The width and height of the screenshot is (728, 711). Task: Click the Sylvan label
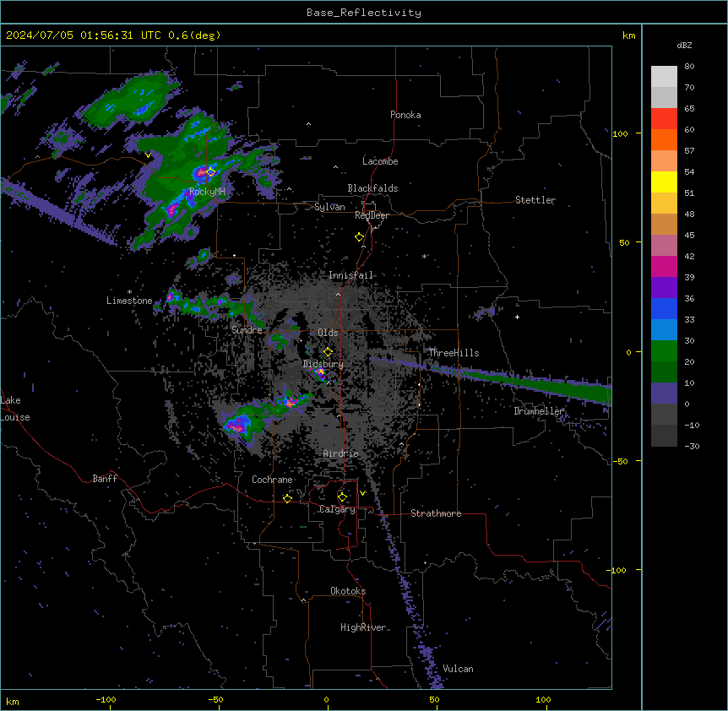pyautogui.click(x=329, y=207)
